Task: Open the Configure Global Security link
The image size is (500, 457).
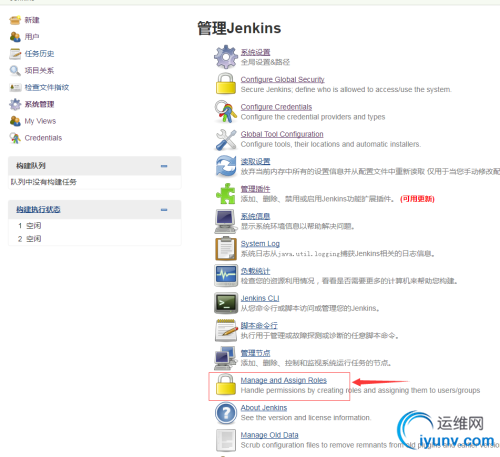Action: pos(283,79)
